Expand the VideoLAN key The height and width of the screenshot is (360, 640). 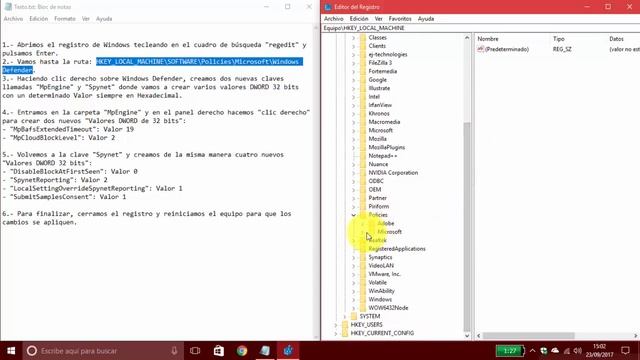click(353, 266)
